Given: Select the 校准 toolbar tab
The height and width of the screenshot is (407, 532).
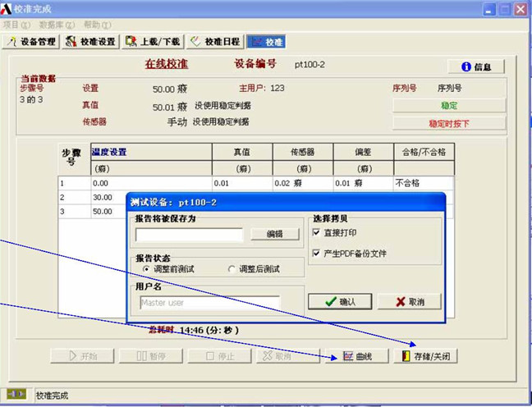Looking at the screenshot, I should (x=267, y=42).
